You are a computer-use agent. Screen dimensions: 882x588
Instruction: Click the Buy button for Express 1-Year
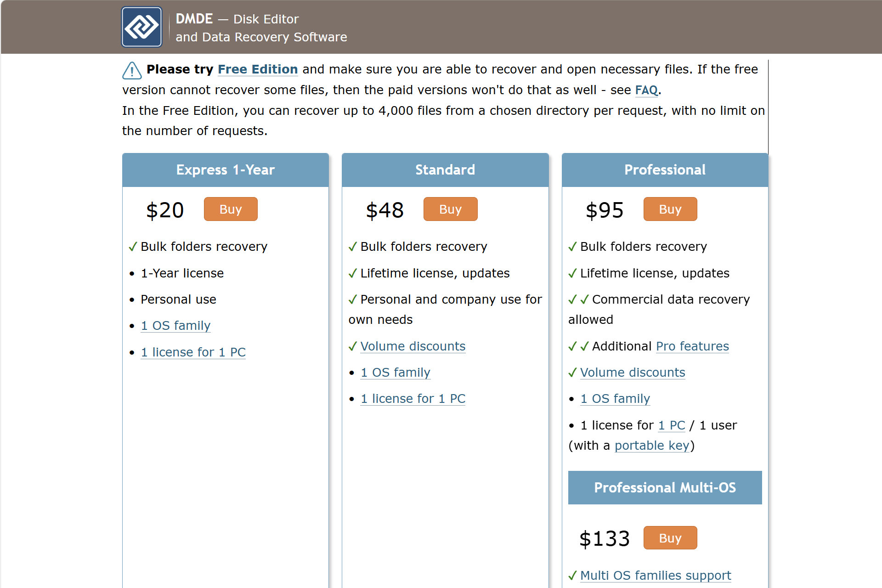230,209
